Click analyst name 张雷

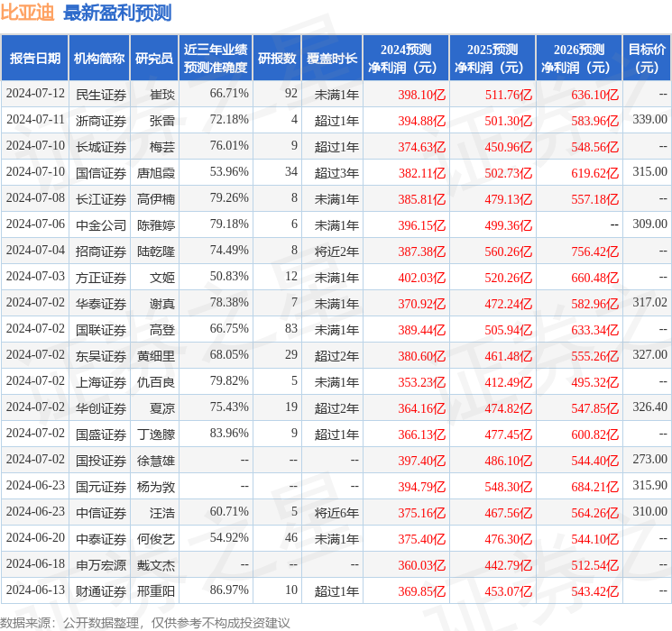(162, 121)
